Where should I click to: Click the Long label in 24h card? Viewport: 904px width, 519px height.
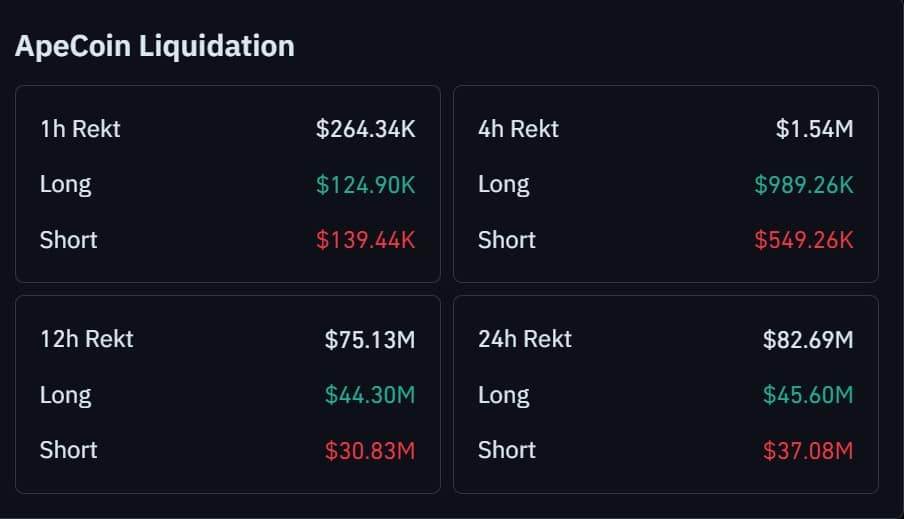pos(504,395)
